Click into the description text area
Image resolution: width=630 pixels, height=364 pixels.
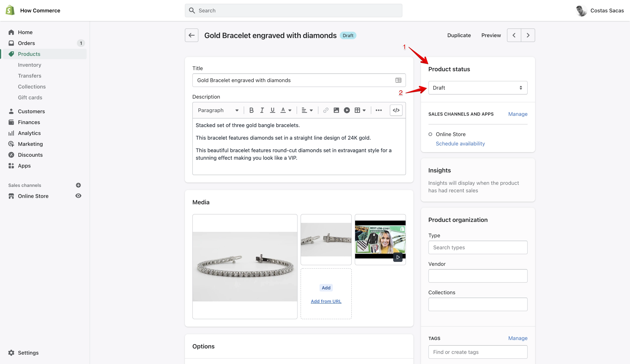[299, 146]
